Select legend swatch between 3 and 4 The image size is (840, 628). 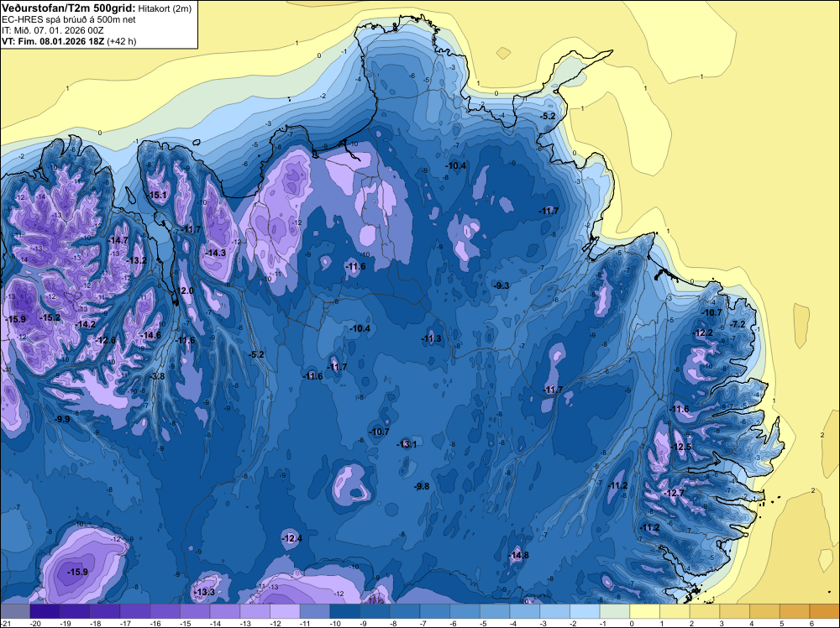[735, 611]
